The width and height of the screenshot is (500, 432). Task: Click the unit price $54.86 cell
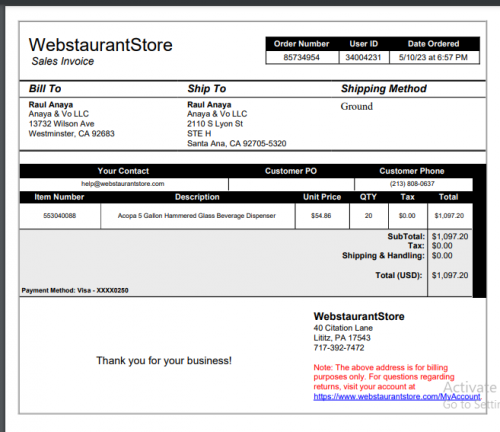point(321,216)
